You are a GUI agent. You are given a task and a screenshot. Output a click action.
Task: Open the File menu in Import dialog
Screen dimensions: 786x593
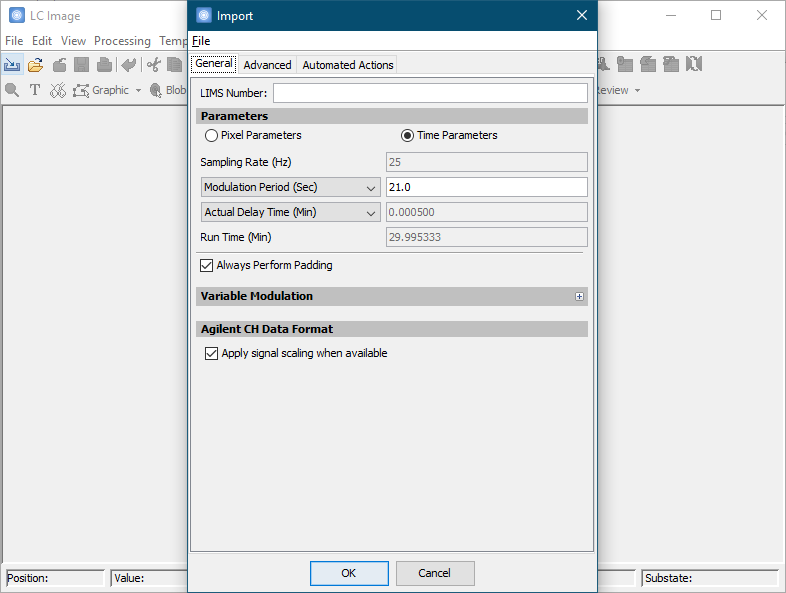point(201,41)
